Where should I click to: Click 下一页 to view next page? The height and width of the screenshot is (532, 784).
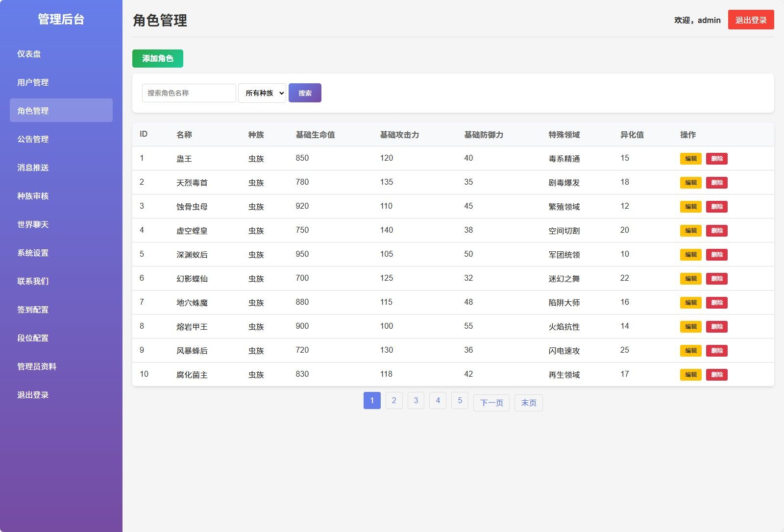490,403
